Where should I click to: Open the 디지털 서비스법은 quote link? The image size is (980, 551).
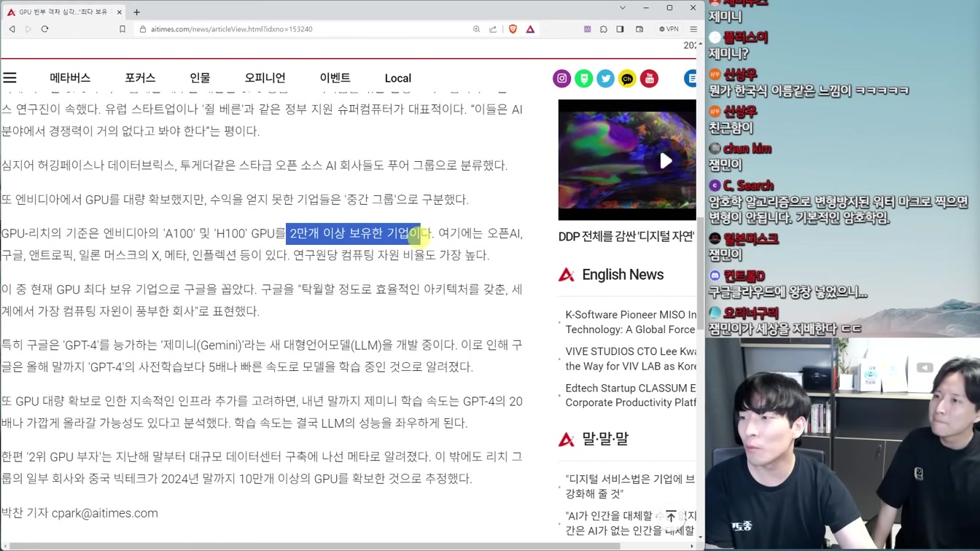coord(631,486)
